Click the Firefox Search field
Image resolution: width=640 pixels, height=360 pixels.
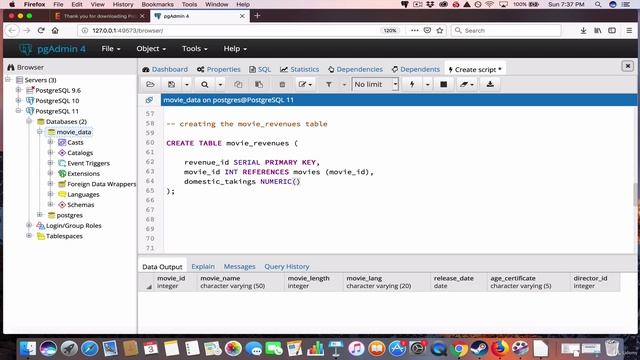coord(506,31)
